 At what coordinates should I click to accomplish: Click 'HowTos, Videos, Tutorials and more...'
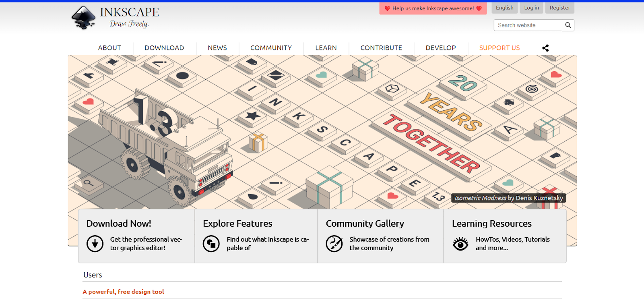(512, 244)
